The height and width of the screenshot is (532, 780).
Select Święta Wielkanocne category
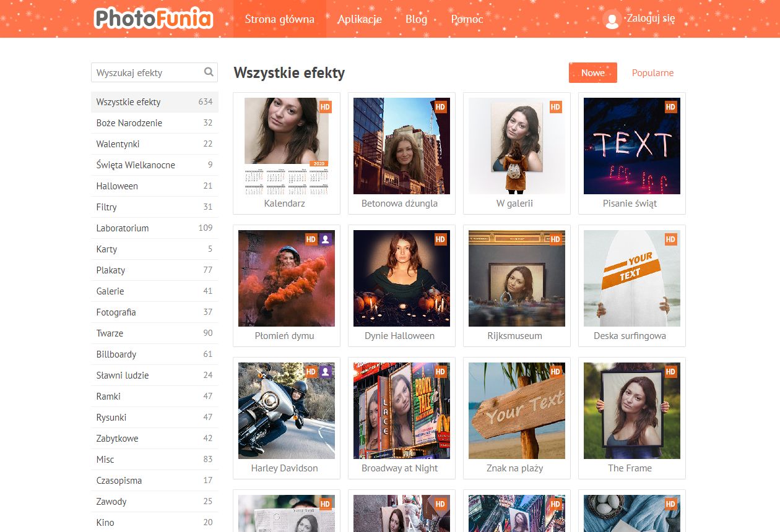[154, 165]
